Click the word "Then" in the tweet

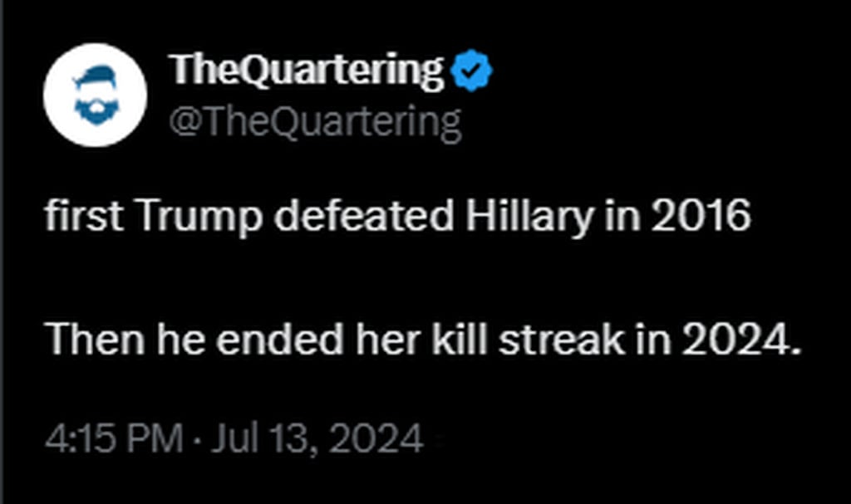[x=94, y=340]
